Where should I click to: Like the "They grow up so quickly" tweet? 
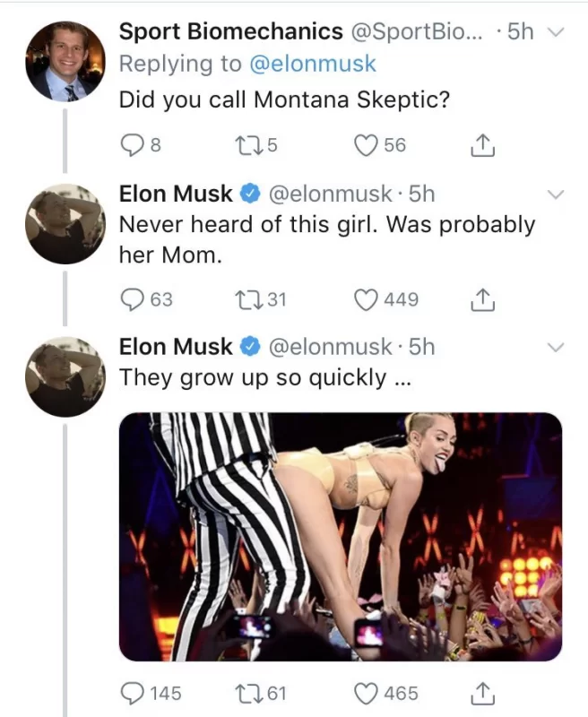click(x=366, y=693)
